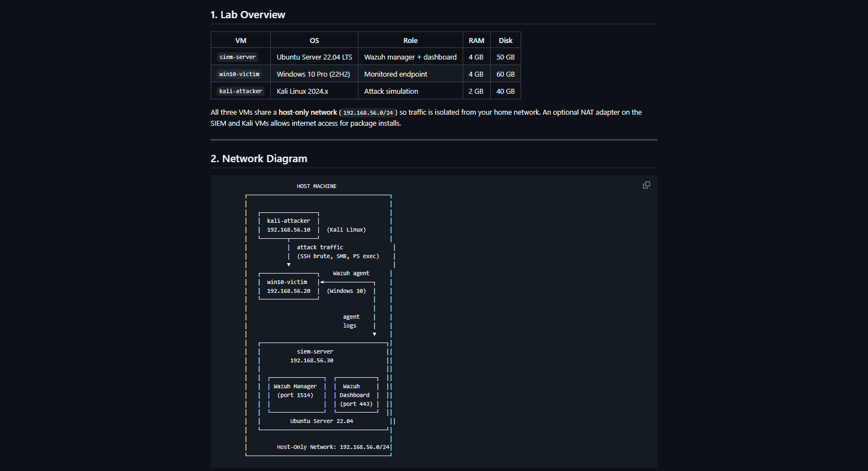This screenshot has height=471, width=868.
Task: Click '(port 1514)' text in diagram
Action: click(x=295, y=395)
